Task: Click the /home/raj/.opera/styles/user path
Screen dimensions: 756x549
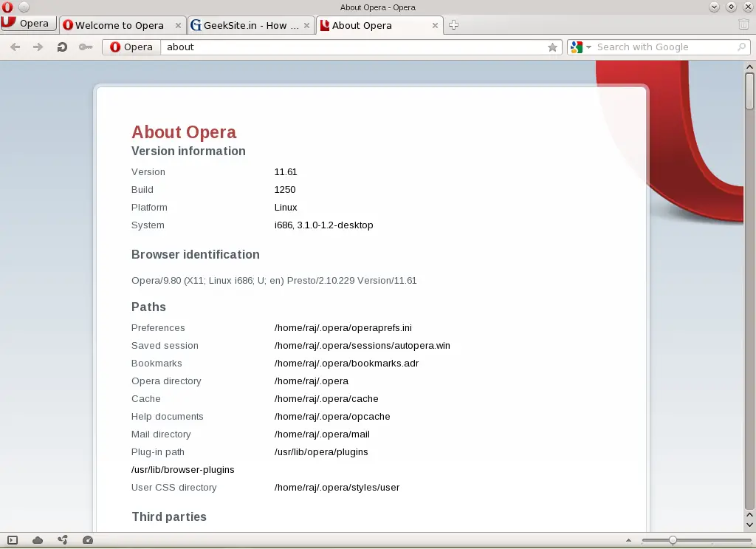Action: point(337,488)
